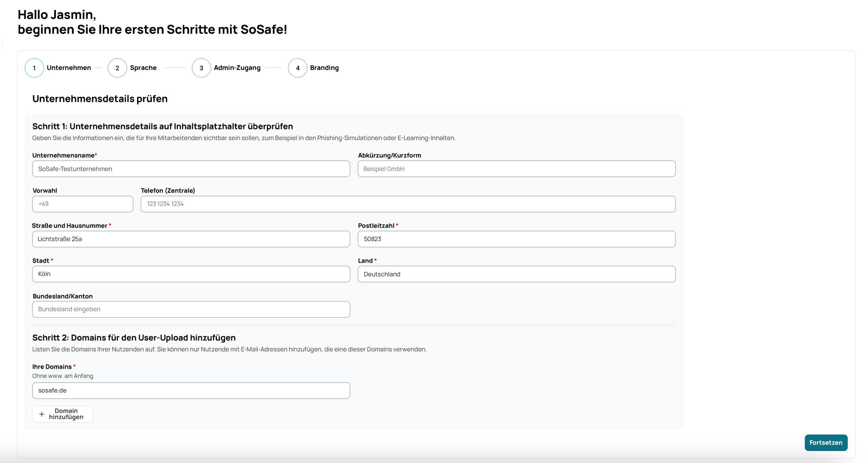The height and width of the screenshot is (463, 868).
Task: Click the hint text Ohne www. am Anfang
Action: (x=63, y=376)
